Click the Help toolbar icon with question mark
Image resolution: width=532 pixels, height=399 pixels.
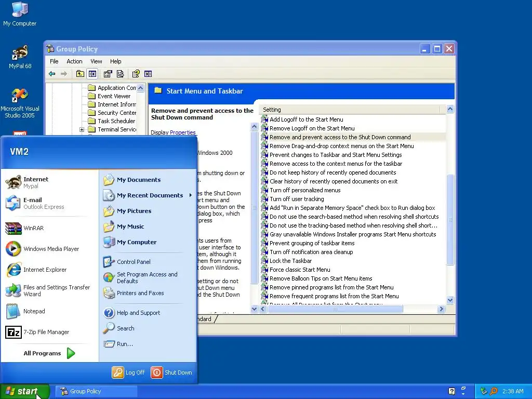[136, 74]
